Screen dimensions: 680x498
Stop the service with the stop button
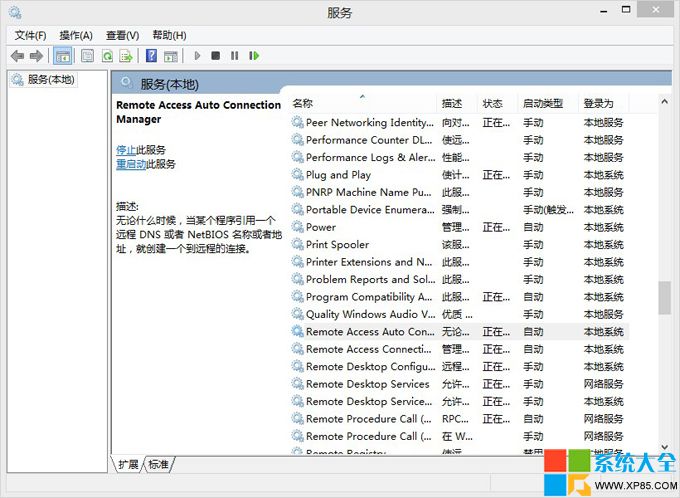coord(216,56)
